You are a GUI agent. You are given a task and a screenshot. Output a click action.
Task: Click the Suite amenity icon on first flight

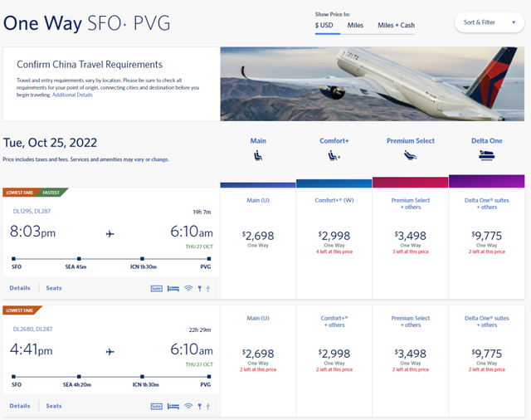[x=156, y=288]
